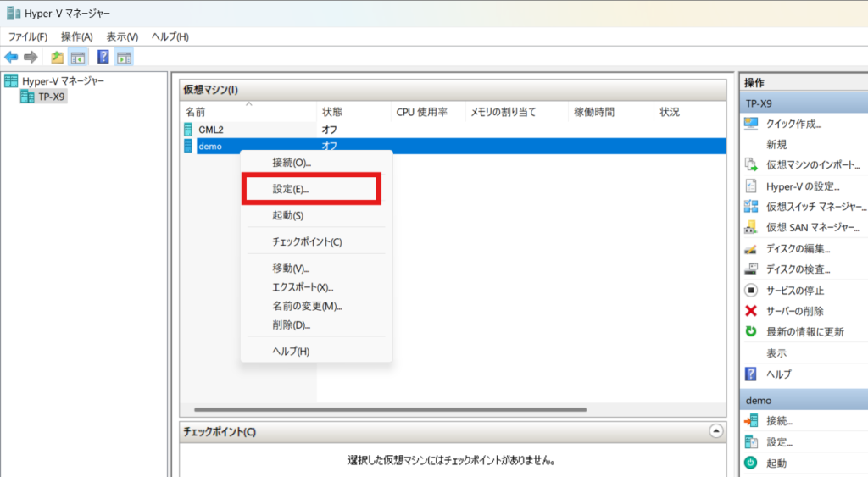This screenshot has height=477, width=868.
Task: Click the red X サーバーの削除 icon
Action: (x=751, y=311)
